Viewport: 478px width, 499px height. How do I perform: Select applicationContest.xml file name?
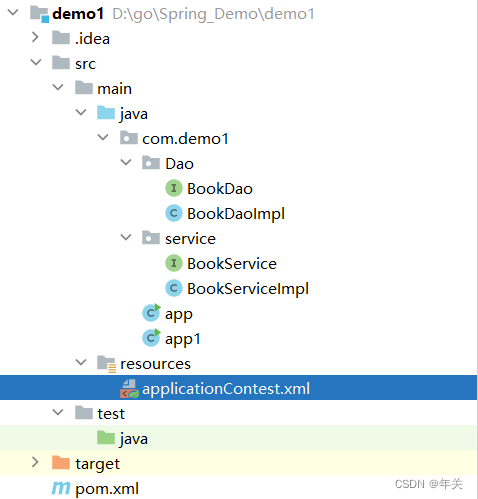[x=226, y=389]
